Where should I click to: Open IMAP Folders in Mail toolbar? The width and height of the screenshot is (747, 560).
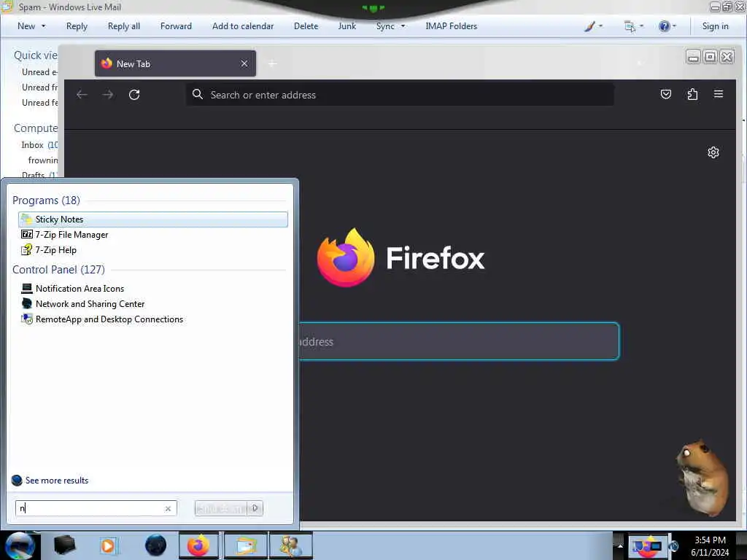point(451,26)
